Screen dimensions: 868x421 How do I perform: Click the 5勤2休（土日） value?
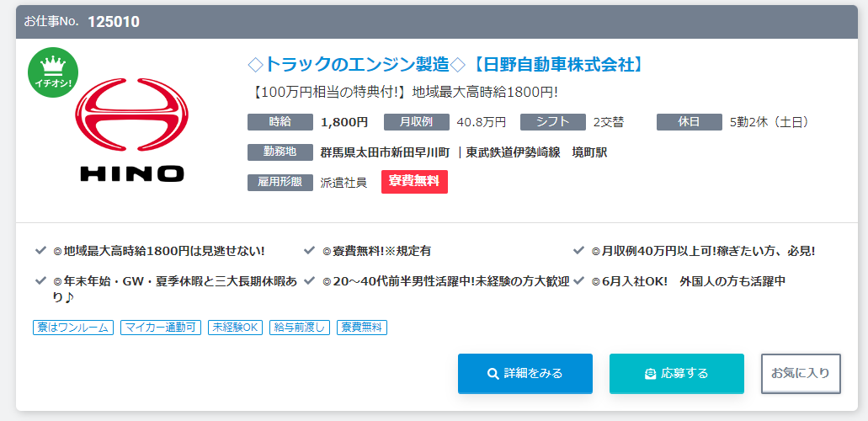point(770,122)
